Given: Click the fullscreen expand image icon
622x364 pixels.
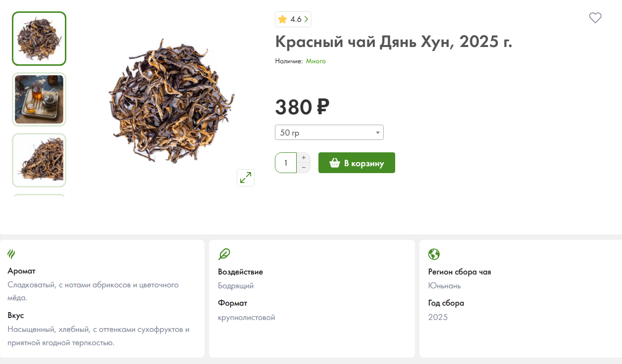Looking at the screenshot, I should 246,178.
